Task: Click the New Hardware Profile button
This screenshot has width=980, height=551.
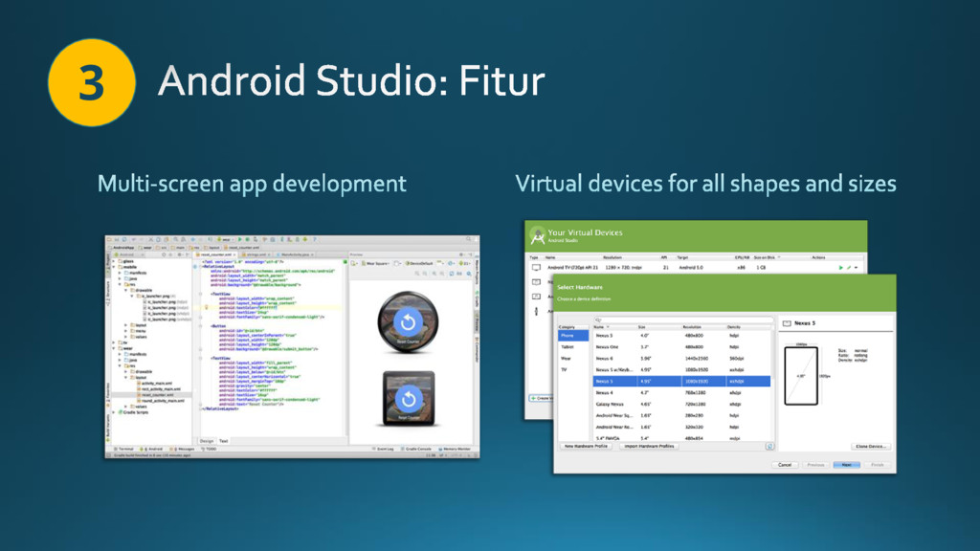Action: tap(586, 446)
